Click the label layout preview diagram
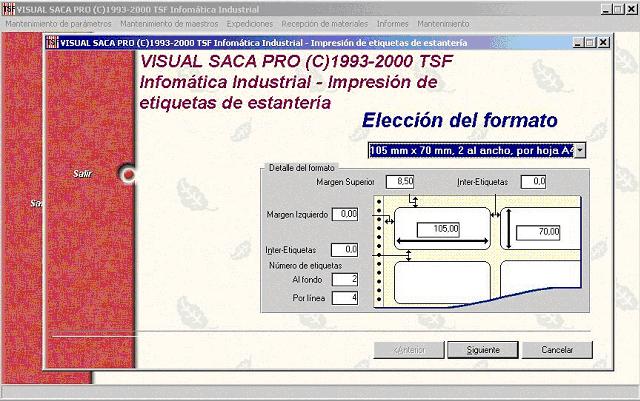 coord(478,252)
